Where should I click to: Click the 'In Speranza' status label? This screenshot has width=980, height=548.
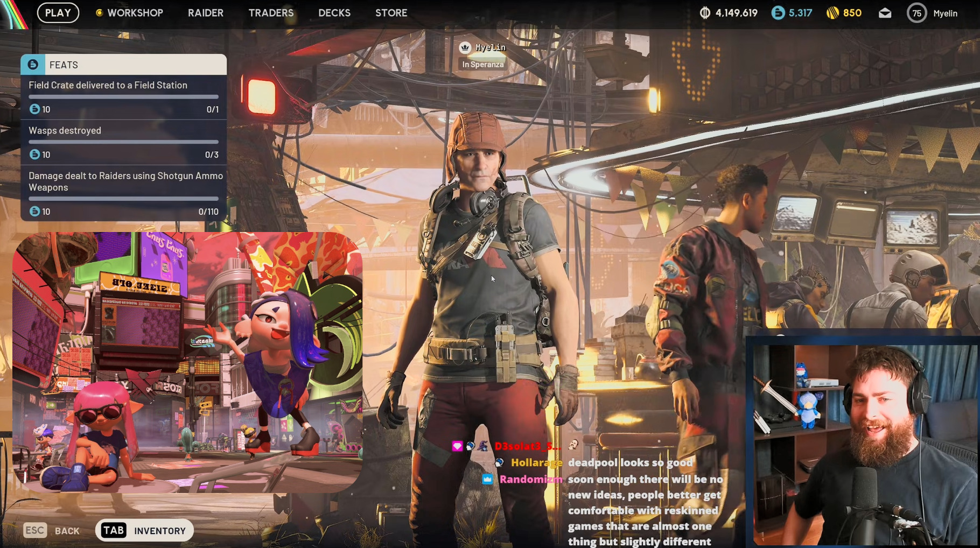pyautogui.click(x=483, y=65)
